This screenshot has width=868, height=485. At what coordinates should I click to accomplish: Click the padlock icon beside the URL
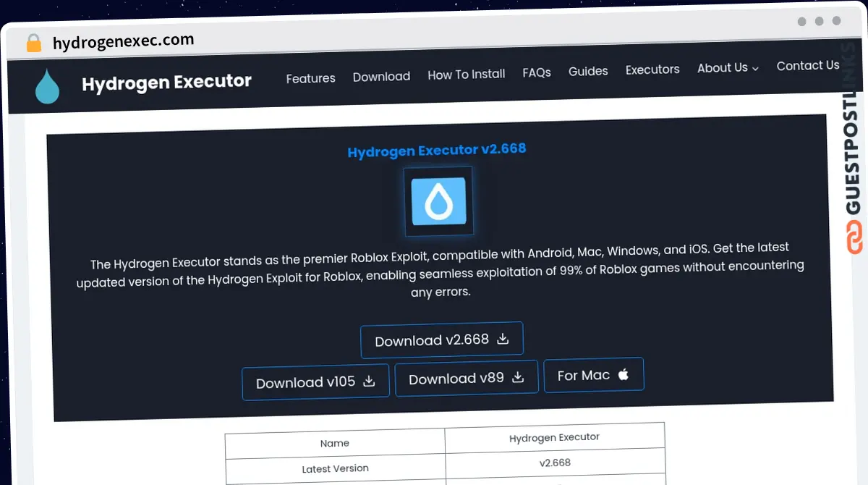pyautogui.click(x=33, y=43)
